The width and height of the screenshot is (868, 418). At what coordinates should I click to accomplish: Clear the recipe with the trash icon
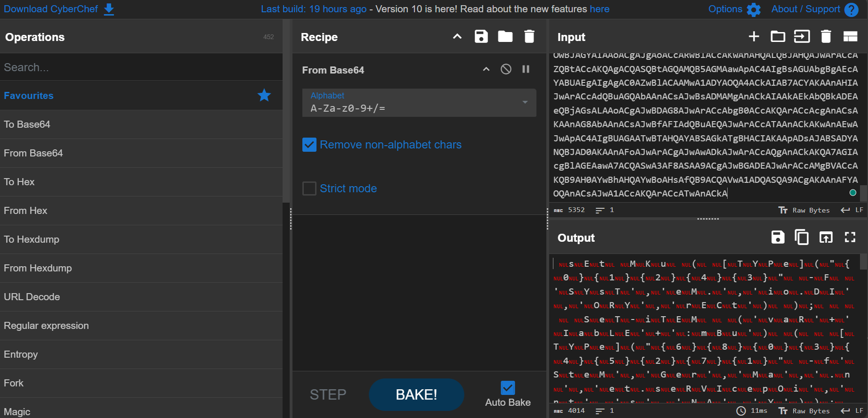tap(529, 36)
